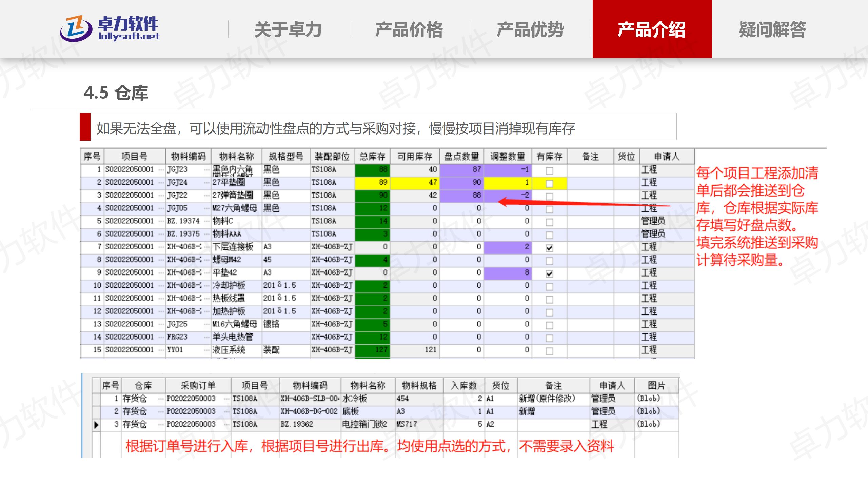Click material code BZ.19375

click(183, 234)
